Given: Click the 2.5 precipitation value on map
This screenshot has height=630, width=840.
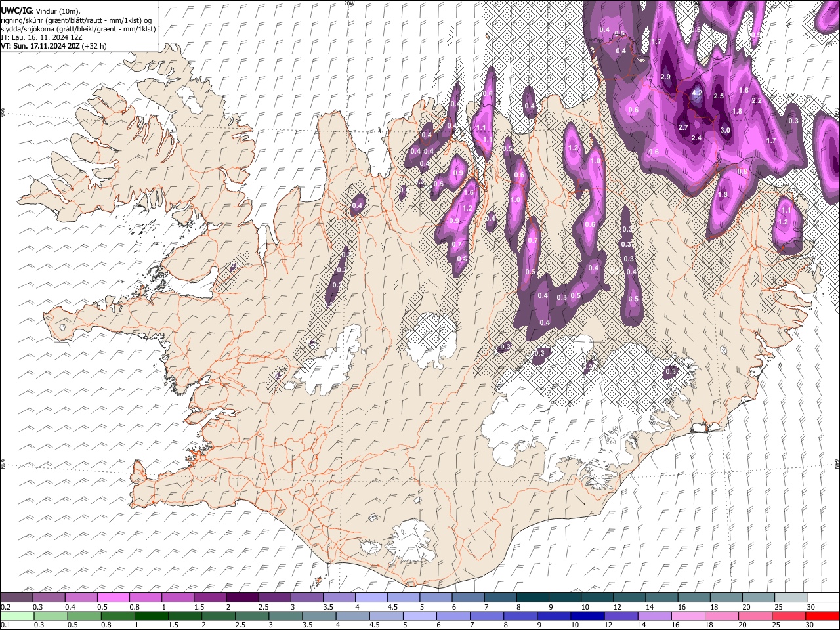Looking at the screenshot, I should (719, 96).
